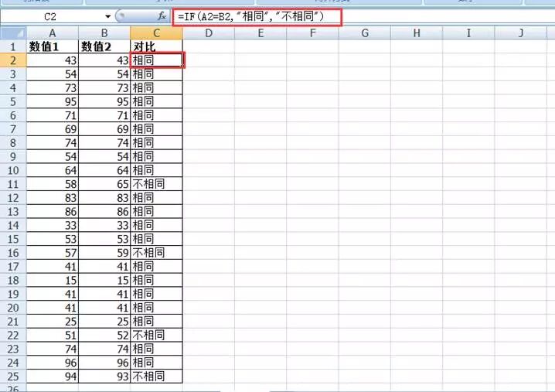Select 不相同 cell in row 11
The width and height of the screenshot is (555, 392).
156,184
